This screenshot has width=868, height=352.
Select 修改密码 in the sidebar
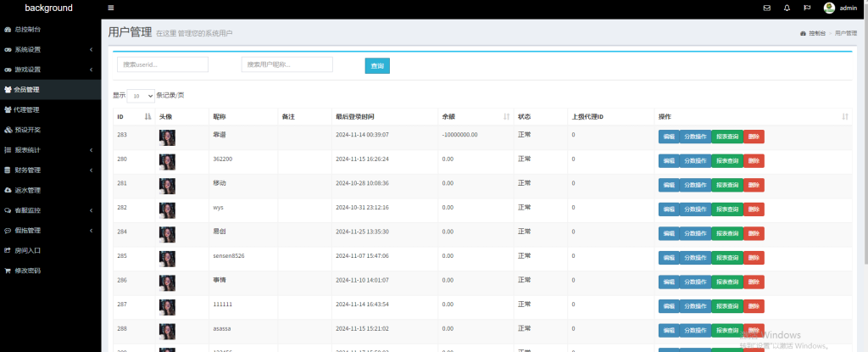(27, 271)
